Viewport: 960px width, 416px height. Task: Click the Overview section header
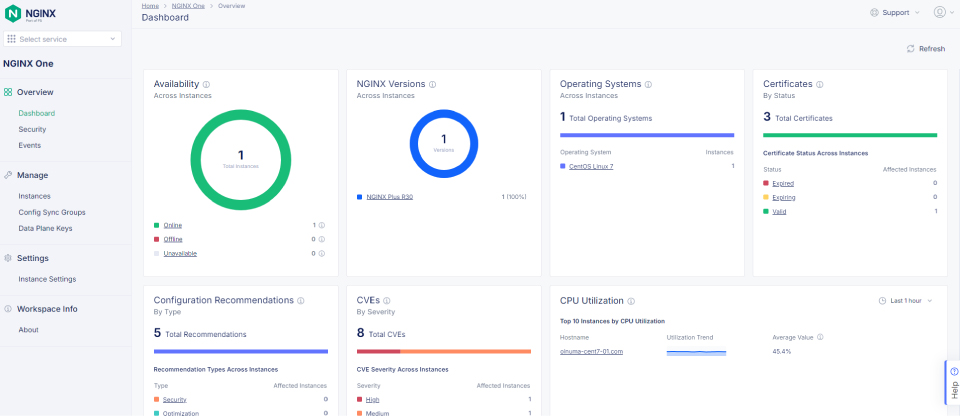(x=35, y=93)
